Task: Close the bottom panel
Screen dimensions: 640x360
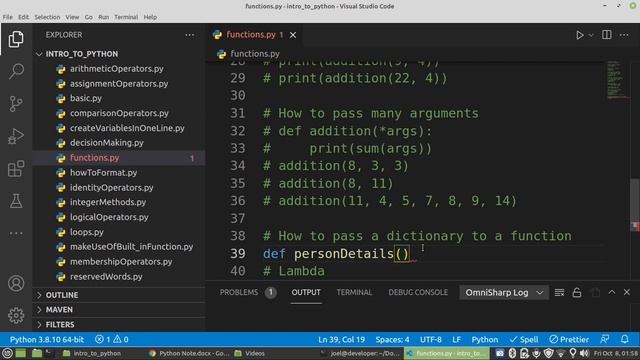Action: pyautogui.click(x=627, y=292)
